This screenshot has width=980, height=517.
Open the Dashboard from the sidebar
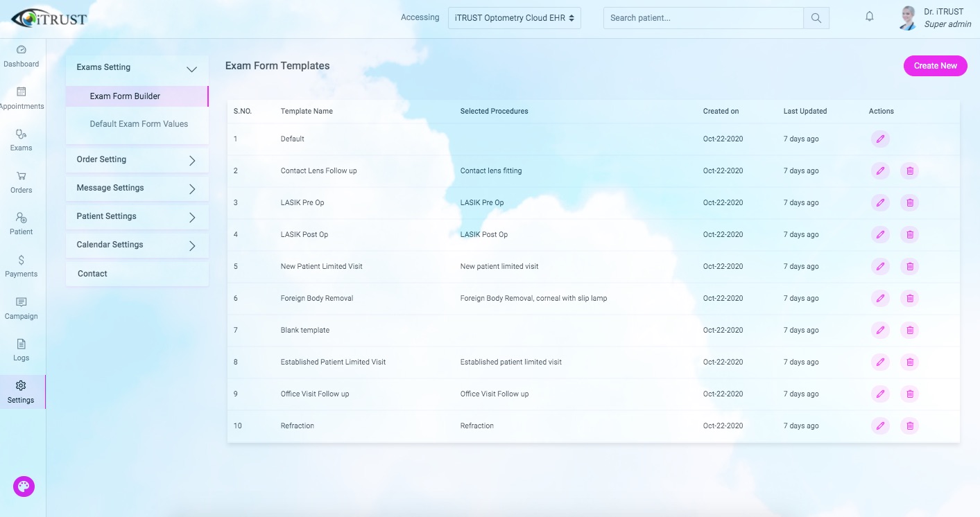(22, 55)
